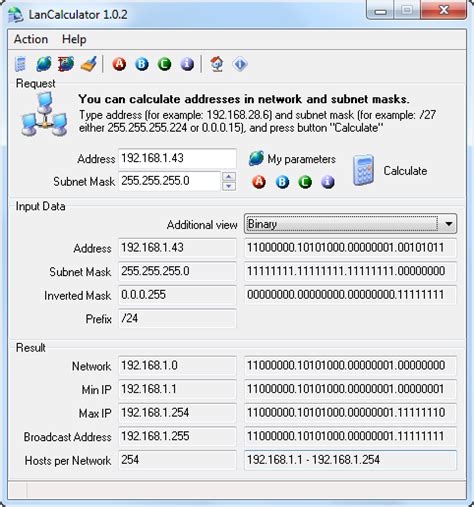Click the red A button below My parameters
The width and height of the screenshot is (474, 507).
(259, 182)
